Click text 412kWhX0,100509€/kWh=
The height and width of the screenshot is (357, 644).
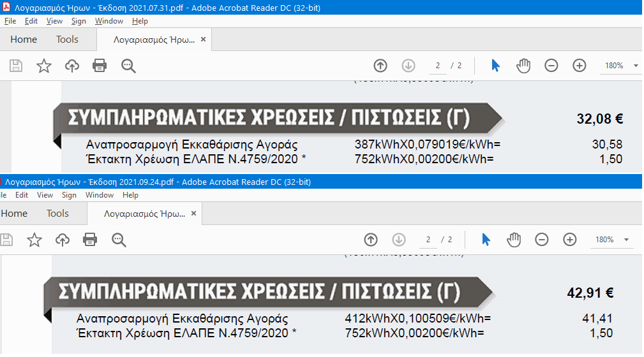tap(418, 318)
